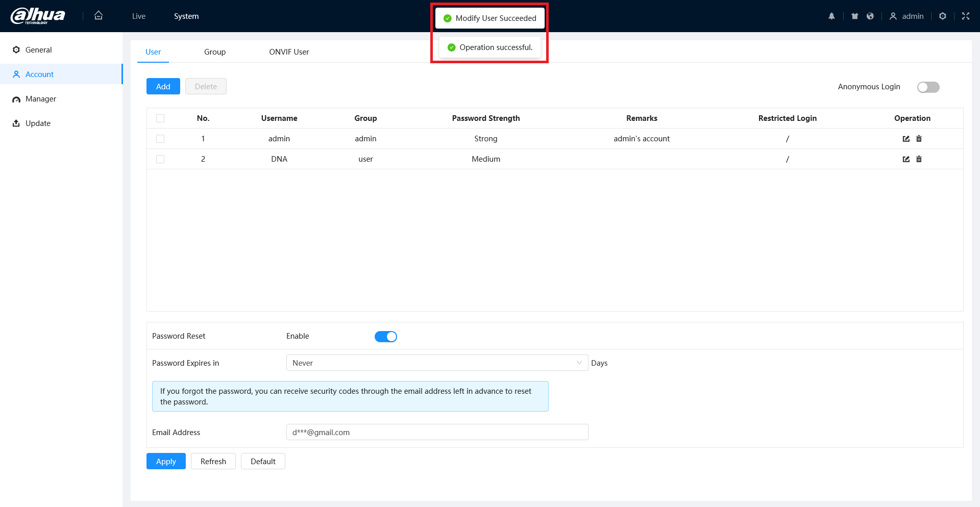
Task: Select all users with header checkbox
Action: coord(160,118)
